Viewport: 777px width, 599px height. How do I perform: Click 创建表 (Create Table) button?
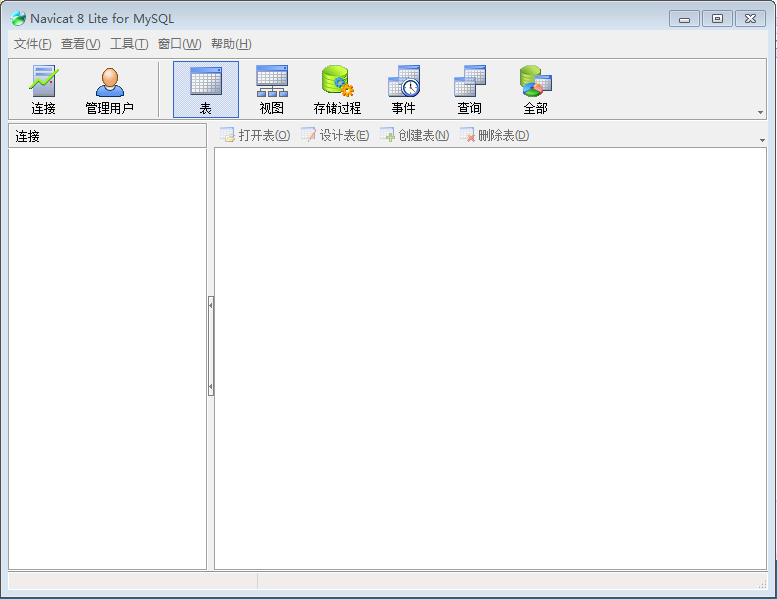coord(414,135)
